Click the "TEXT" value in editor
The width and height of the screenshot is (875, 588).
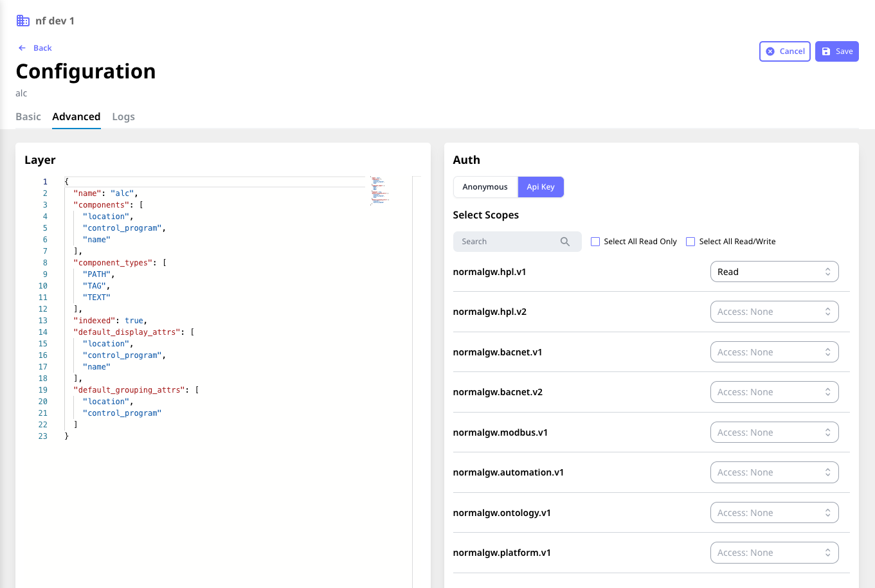[x=96, y=298]
